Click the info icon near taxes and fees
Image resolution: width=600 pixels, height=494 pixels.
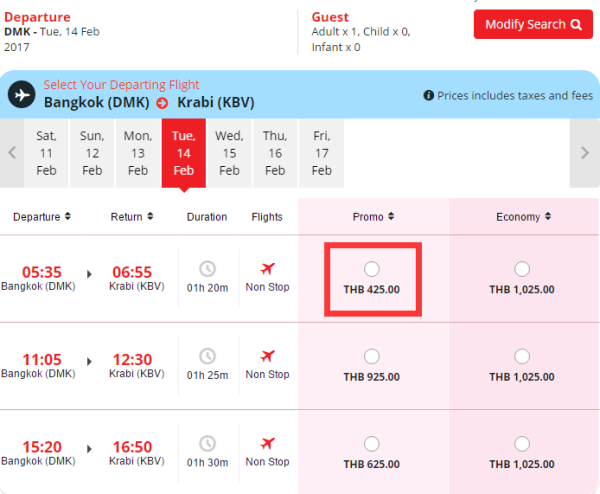429,95
